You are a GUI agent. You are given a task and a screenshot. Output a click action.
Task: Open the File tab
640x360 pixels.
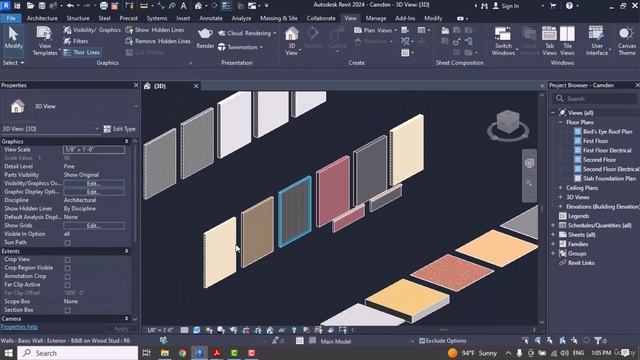coord(11,18)
